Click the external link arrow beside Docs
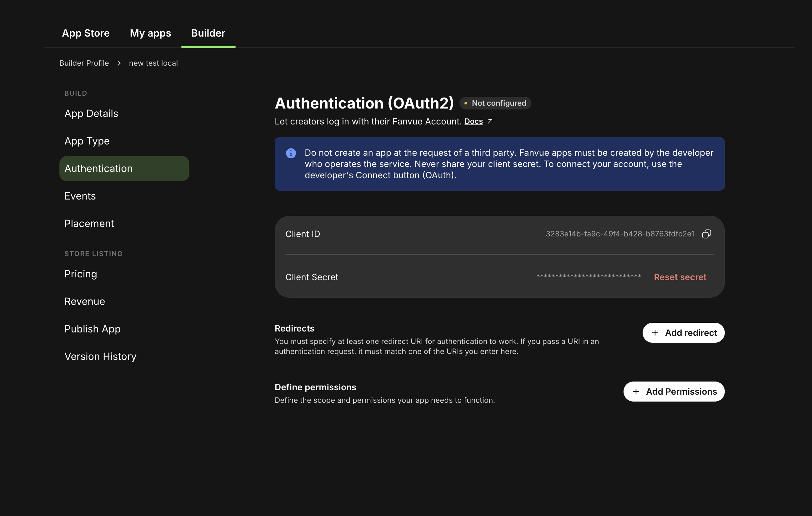 click(x=490, y=121)
